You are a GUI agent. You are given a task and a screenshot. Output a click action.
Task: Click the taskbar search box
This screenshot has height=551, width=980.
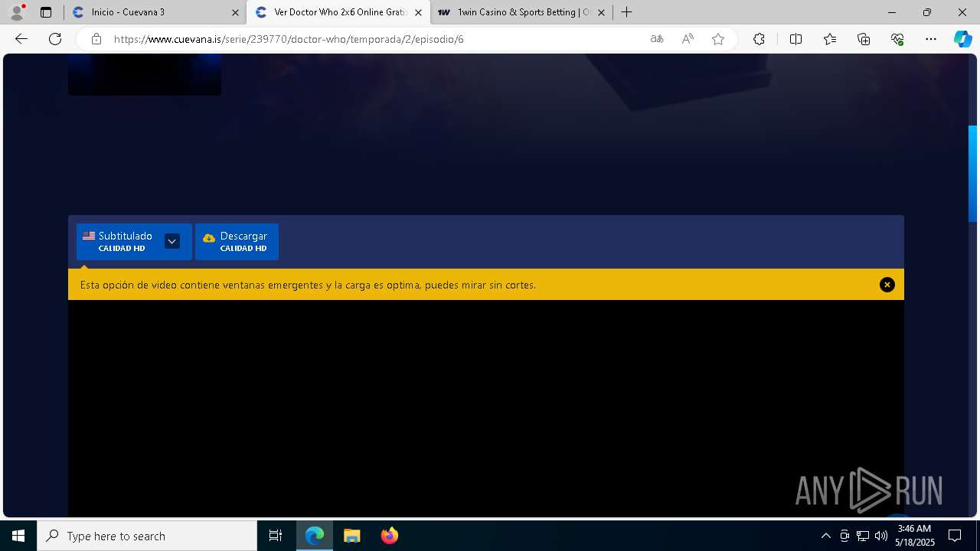click(x=147, y=536)
